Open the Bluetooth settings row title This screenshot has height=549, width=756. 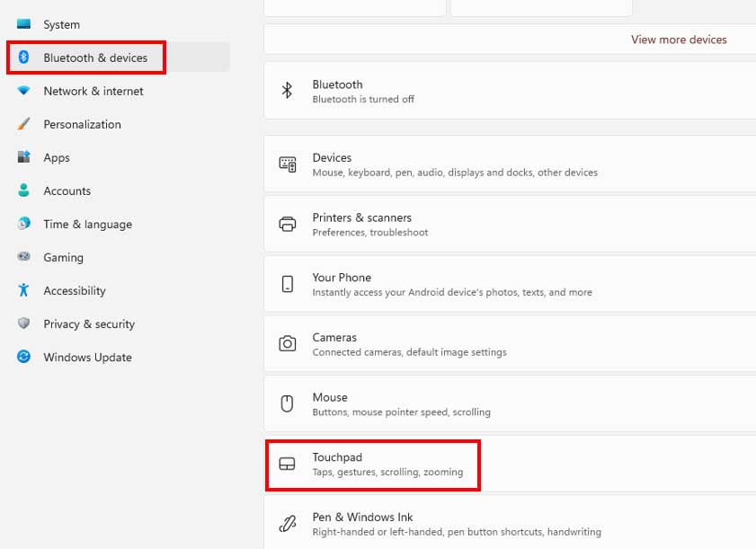pos(337,84)
